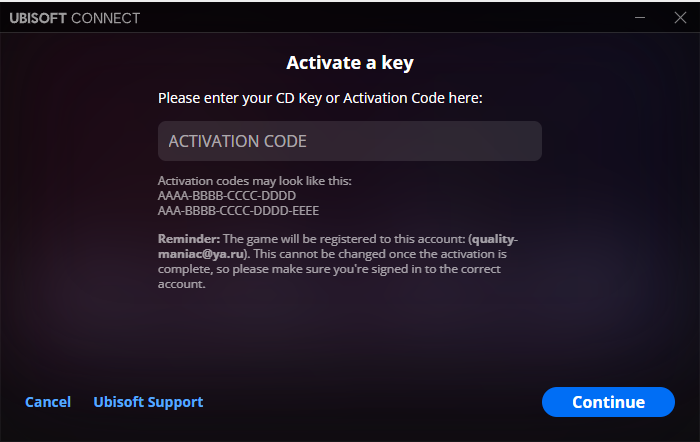Cancel the key activation
Image resolution: width=700 pixels, height=442 pixels.
click(x=48, y=402)
